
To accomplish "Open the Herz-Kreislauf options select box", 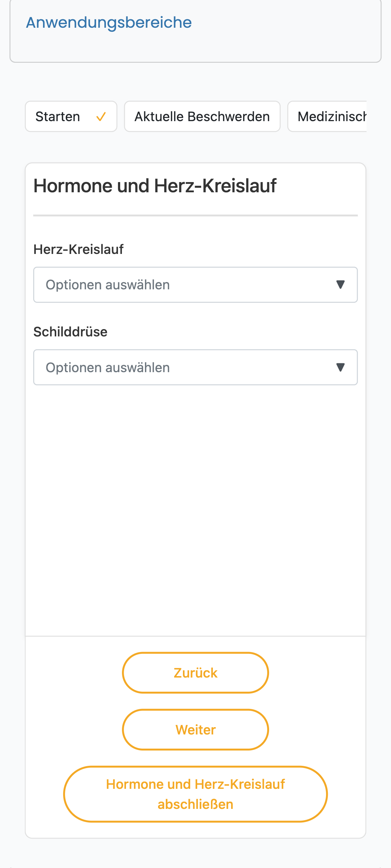I will click(195, 285).
